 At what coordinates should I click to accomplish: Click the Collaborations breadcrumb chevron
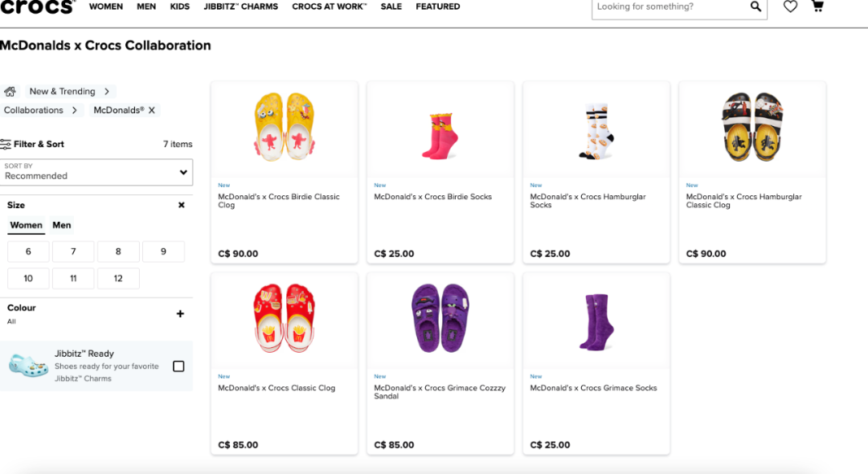click(x=74, y=110)
